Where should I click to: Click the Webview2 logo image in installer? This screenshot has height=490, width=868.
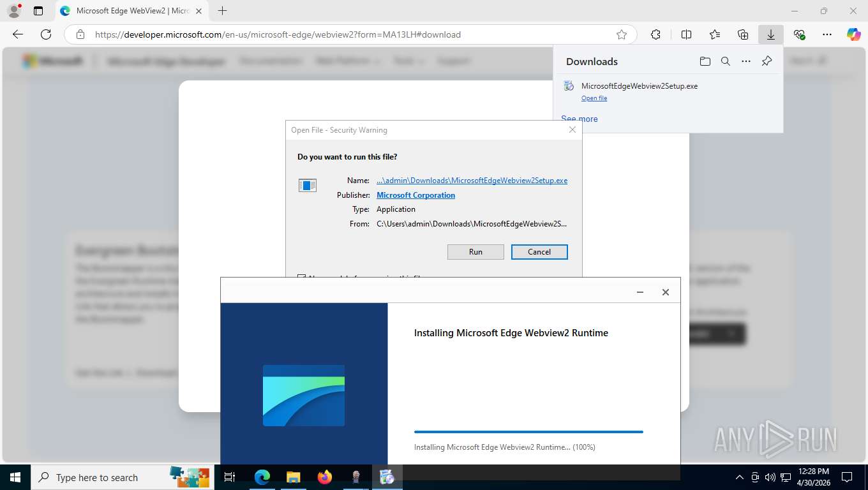(304, 396)
